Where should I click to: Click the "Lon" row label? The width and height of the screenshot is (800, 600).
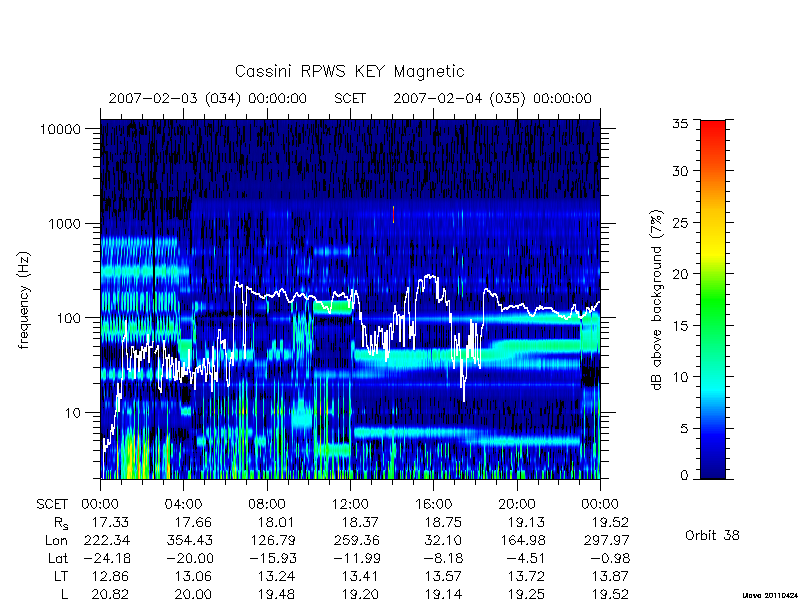[x=56, y=540]
